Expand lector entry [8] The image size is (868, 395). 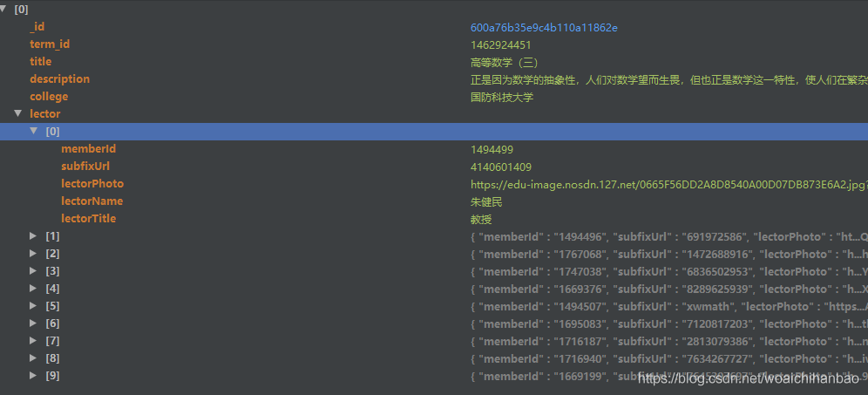click(33, 358)
